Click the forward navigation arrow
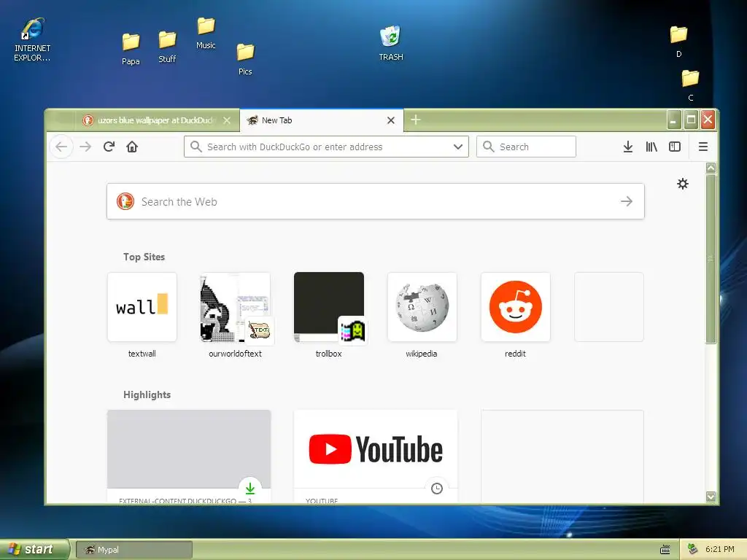The image size is (747, 560). [85, 147]
